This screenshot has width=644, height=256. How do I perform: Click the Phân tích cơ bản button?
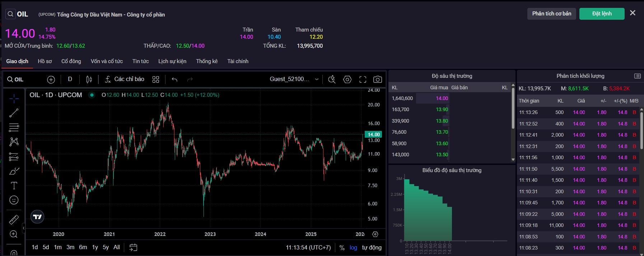click(x=551, y=14)
